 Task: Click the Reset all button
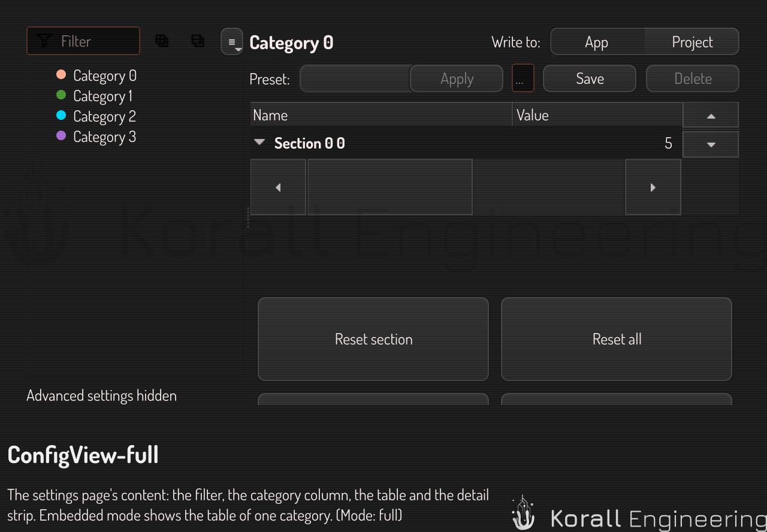pos(617,339)
